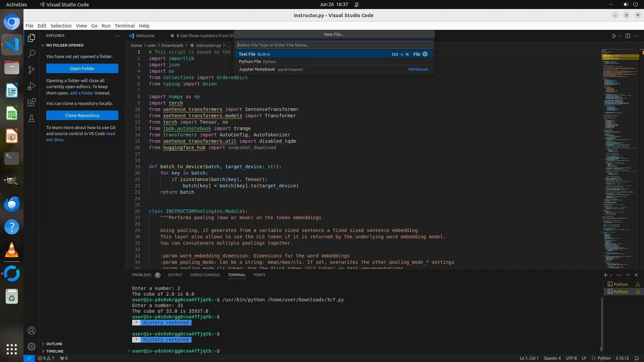This screenshot has height=362, width=644.
Task: Expand the TIMELINE section
Action: click(x=55, y=351)
